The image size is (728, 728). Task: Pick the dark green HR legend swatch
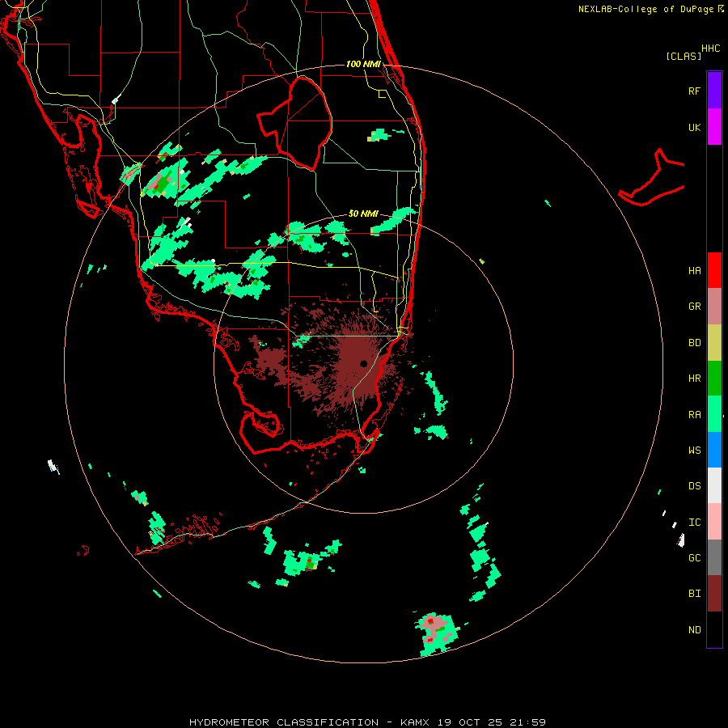click(x=714, y=379)
